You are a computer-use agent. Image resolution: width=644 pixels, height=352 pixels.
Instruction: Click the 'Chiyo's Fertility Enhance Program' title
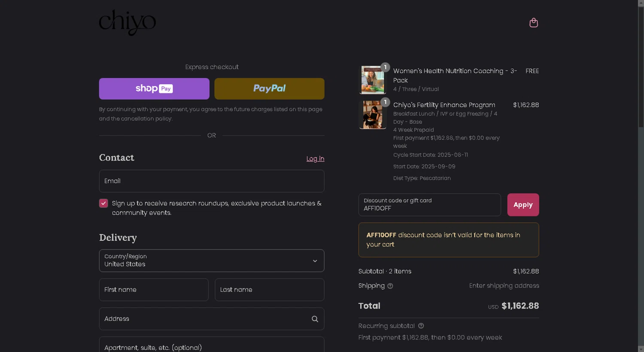(x=444, y=105)
